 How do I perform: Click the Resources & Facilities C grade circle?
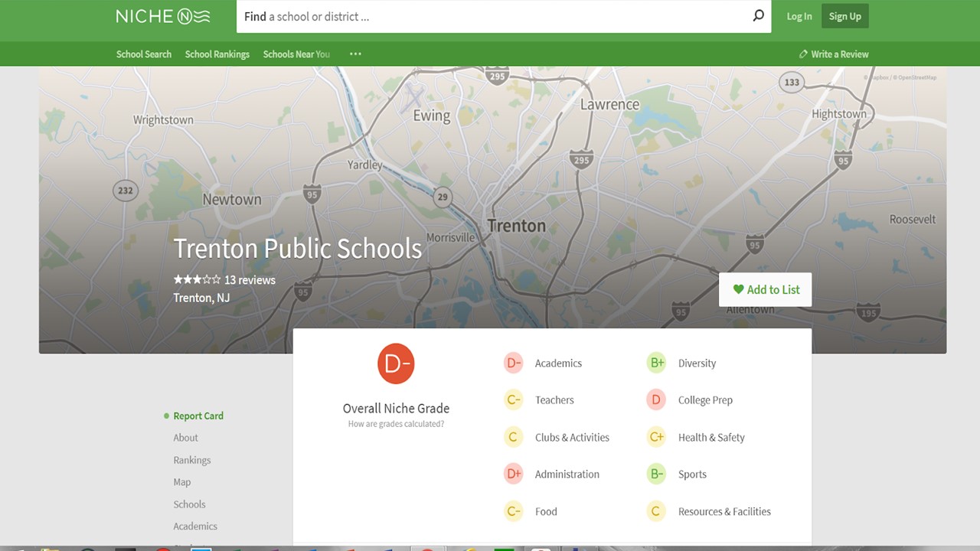click(x=656, y=511)
